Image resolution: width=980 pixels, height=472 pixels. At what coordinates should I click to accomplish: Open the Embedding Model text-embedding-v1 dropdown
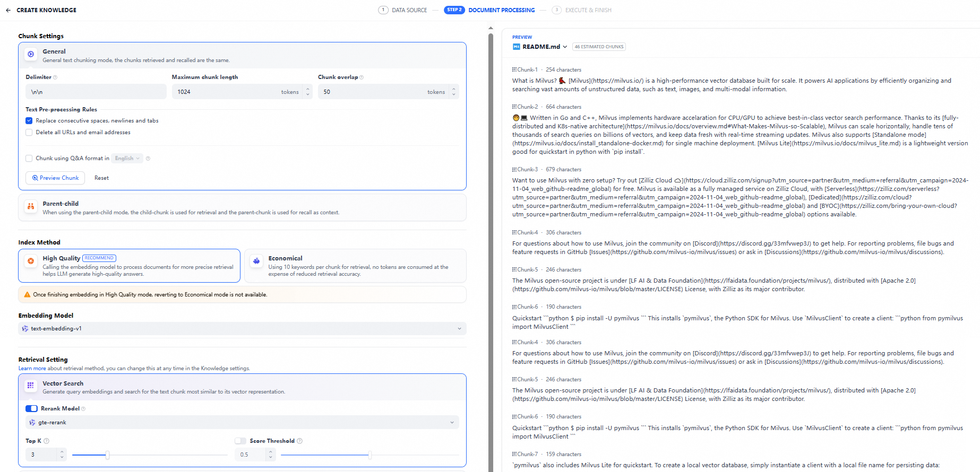click(x=242, y=329)
